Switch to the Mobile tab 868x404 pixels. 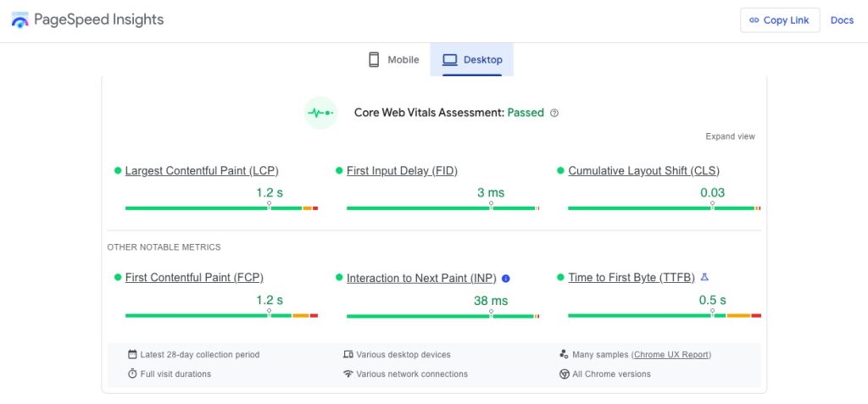[393, 60]
